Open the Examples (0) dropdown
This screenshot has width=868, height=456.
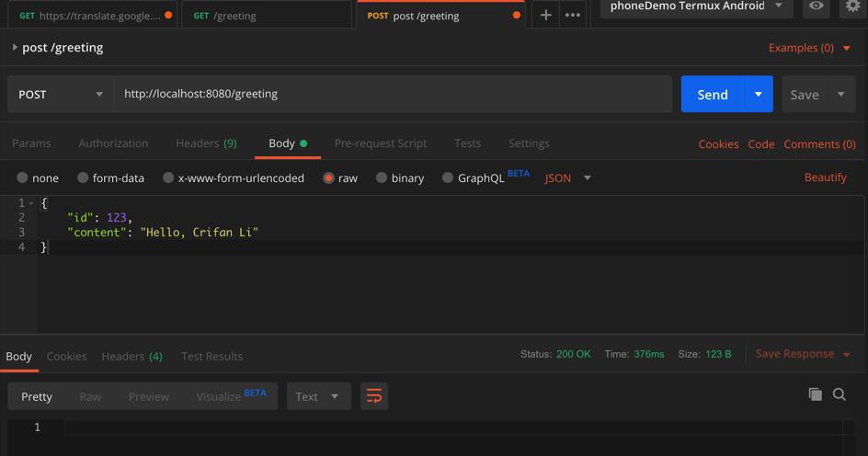(x=809, y=48)
